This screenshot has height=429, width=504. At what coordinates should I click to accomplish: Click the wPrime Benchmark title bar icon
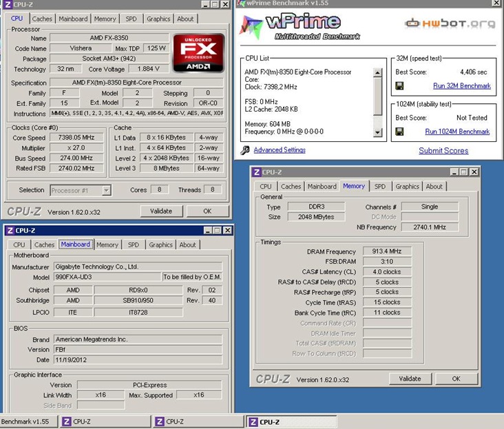(x=240, y=3)
